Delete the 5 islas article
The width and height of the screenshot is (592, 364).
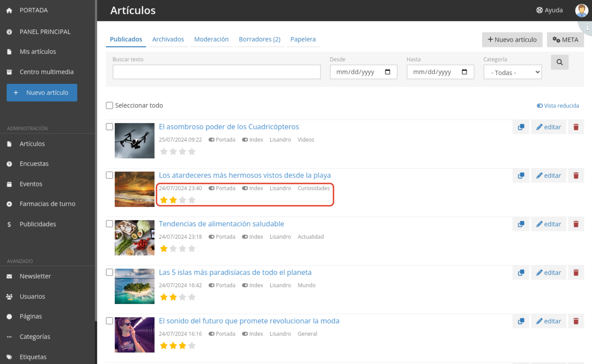(576, 273)
